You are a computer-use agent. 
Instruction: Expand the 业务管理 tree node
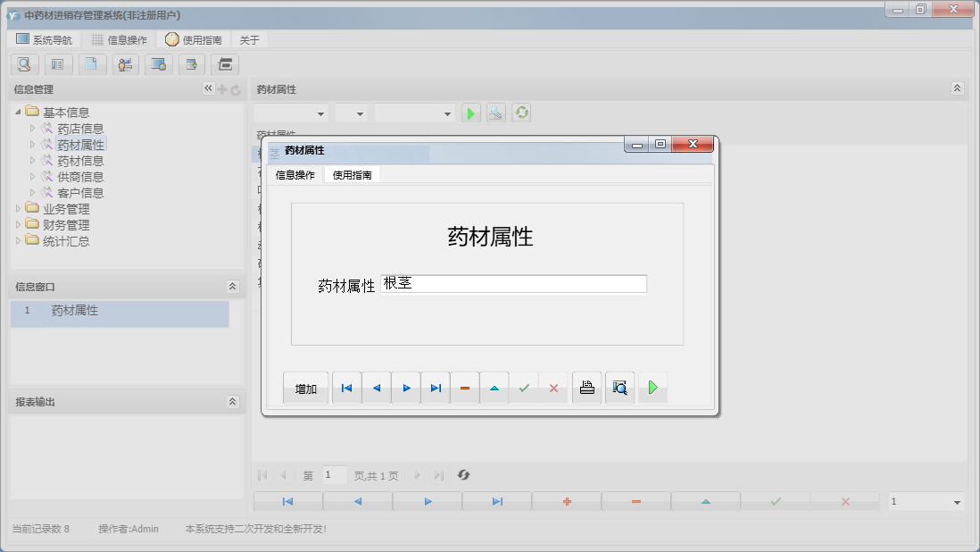click(16, 208)
